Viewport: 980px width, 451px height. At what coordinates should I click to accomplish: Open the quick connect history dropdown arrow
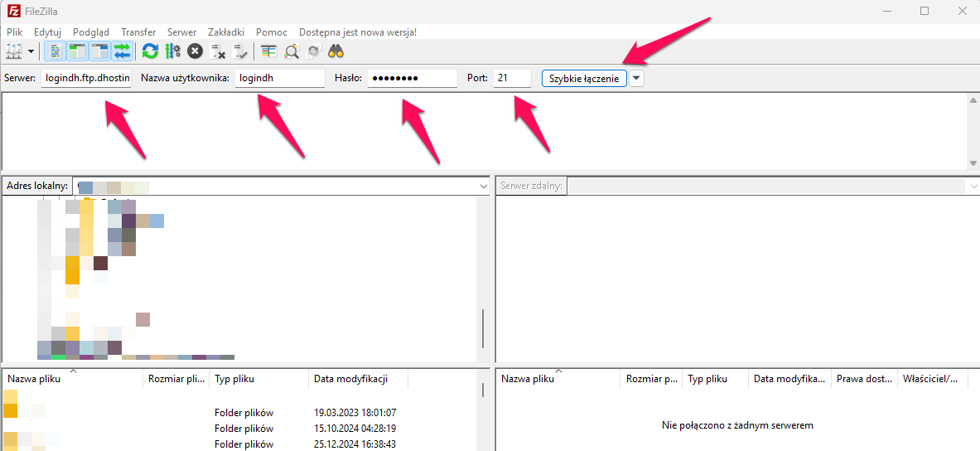click(636, 78)
